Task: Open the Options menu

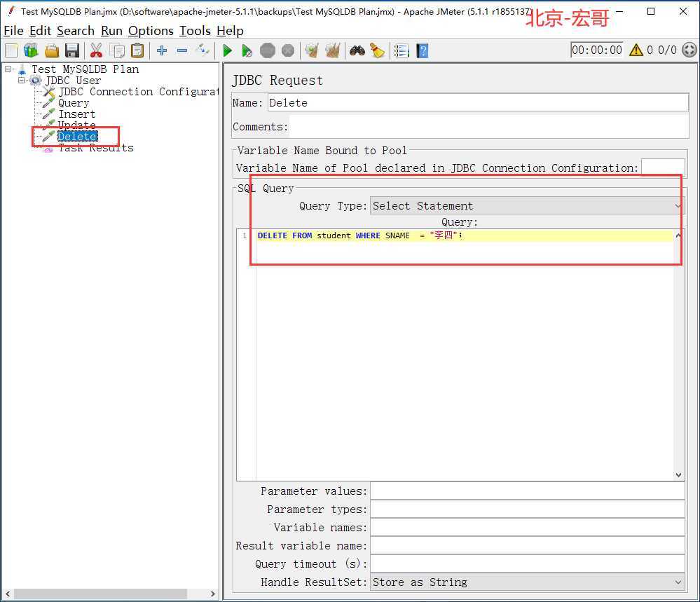Action: click(151, 31)
